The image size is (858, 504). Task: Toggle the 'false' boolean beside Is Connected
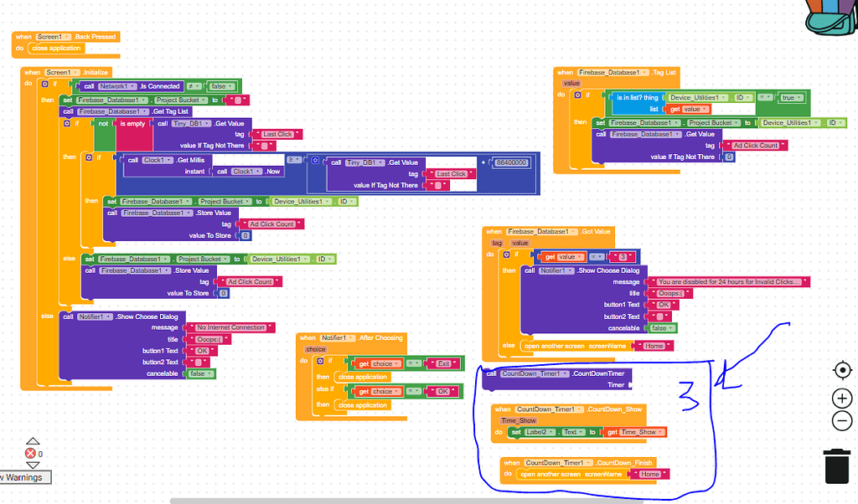(x=220, y=86)
